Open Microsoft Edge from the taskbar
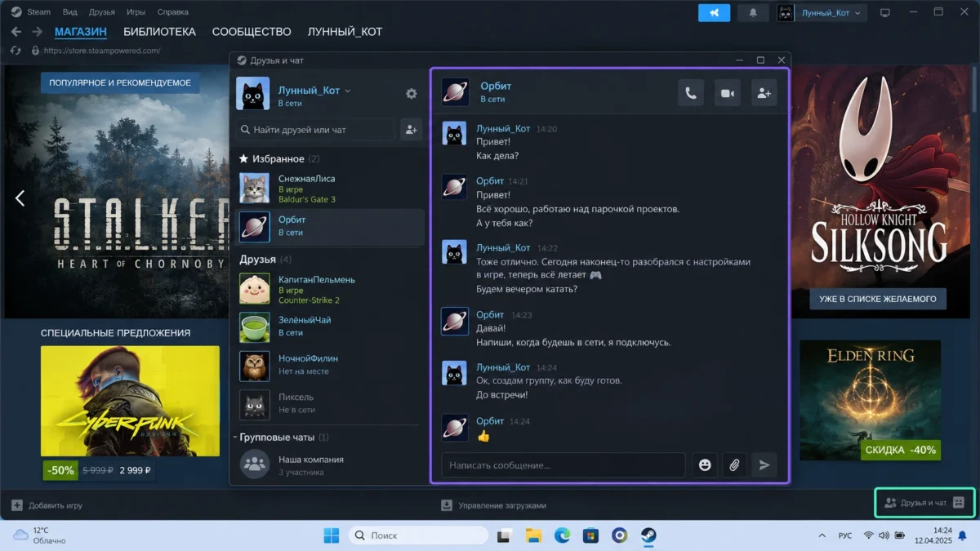Viewport: 980px width, 551px height. pyautogui.click(x=562, y=535)
